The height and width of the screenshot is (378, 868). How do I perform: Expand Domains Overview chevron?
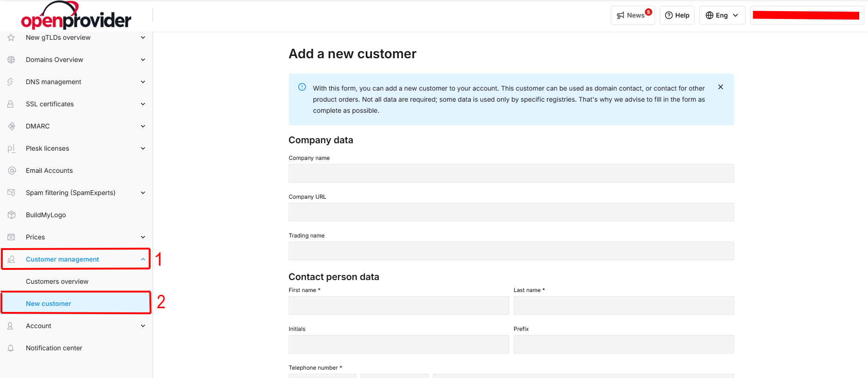point(143,60)
